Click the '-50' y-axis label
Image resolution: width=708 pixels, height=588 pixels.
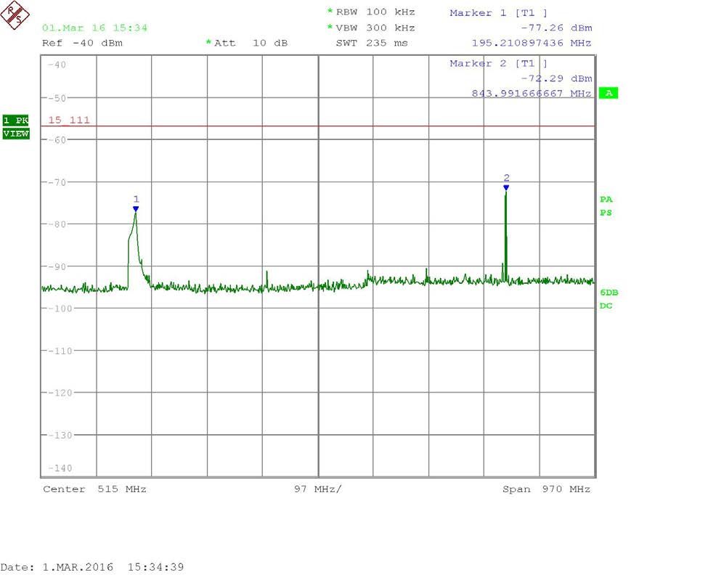57,98
